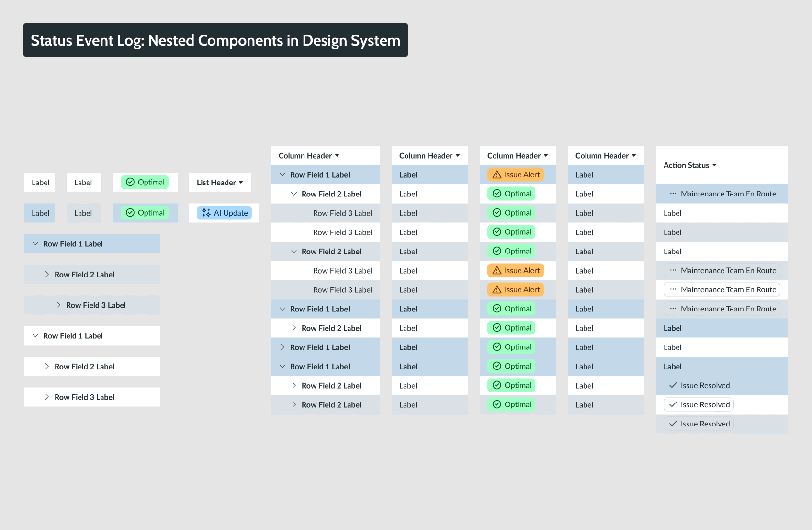Click the standalone Optimal badge on white background

click(x=145, y=182)
